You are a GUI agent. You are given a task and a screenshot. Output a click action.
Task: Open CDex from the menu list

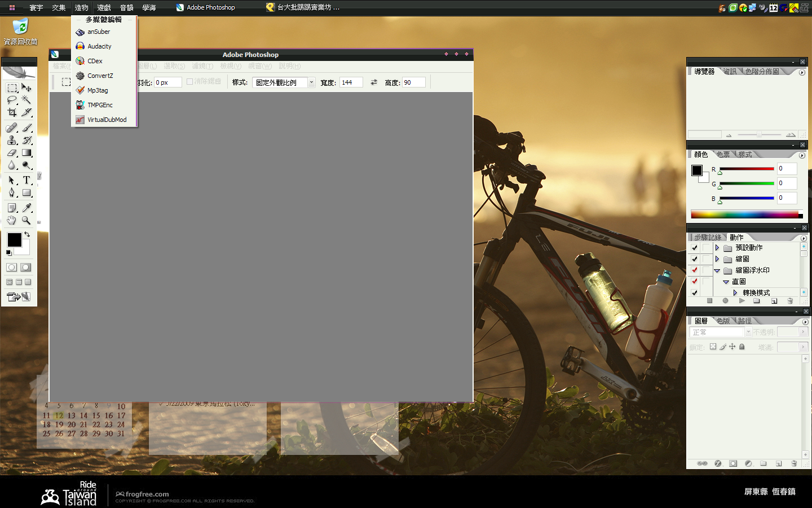(105, 61)
